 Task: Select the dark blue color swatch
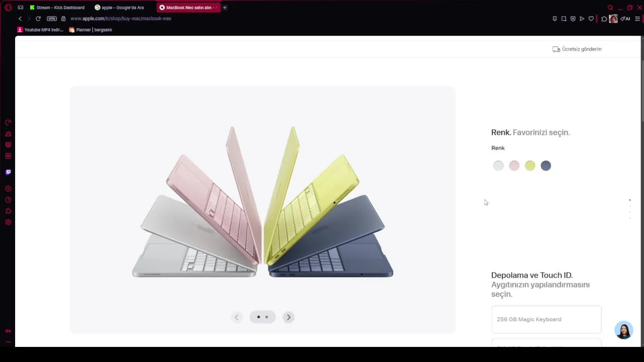(x=546, y=165)
